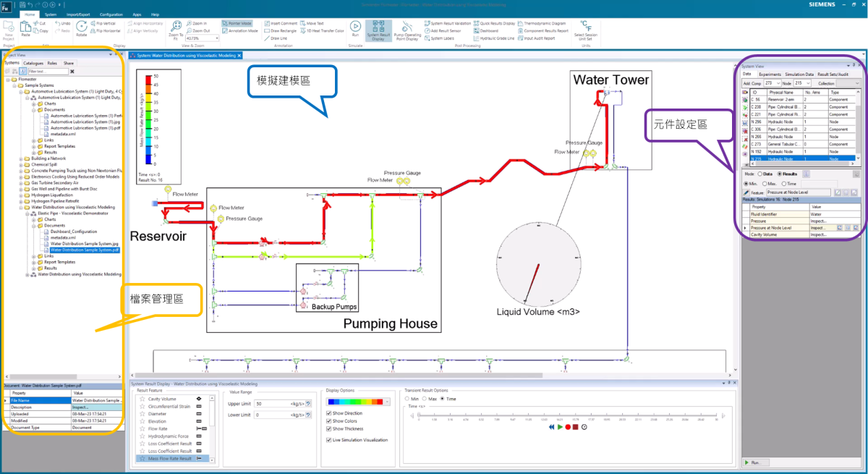The width and height of the screenshot is (868, 474).
Task: Click the play button in transient results
Action: click(560, 428)
